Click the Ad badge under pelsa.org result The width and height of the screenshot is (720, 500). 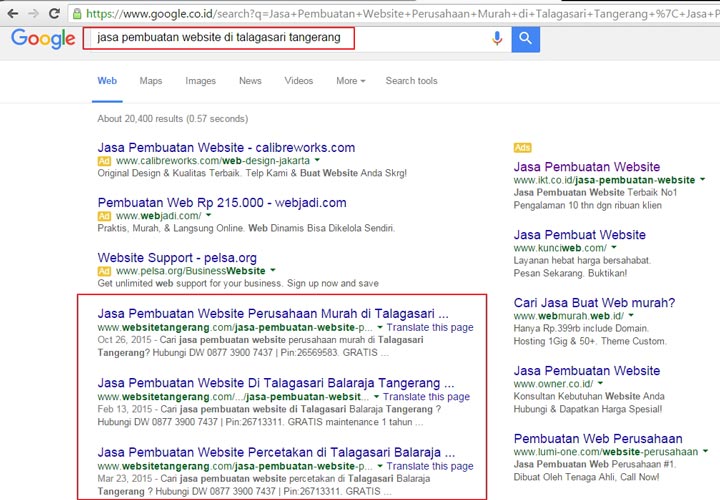[x=104, y=271]
